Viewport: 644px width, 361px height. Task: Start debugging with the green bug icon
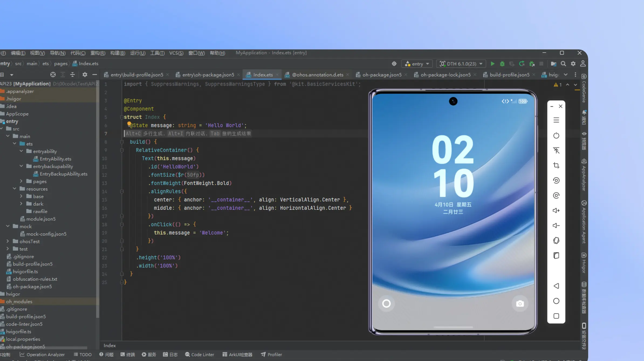(502, 64)
